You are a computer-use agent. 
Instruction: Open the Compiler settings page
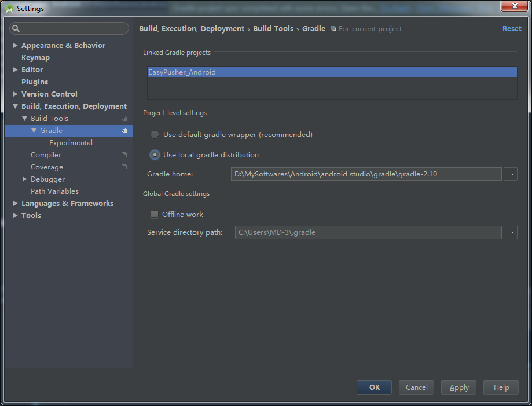pos(46,155)
